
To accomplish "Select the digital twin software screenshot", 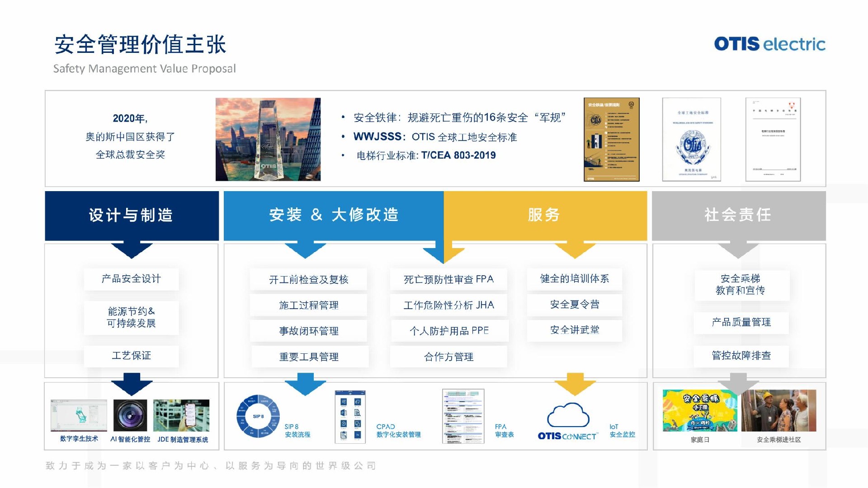I will [79, 416].
